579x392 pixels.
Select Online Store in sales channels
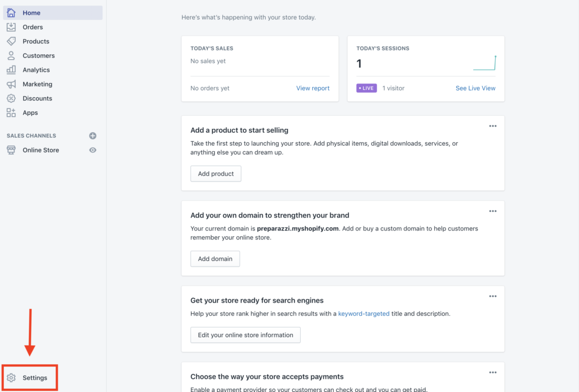coord(41,150)
